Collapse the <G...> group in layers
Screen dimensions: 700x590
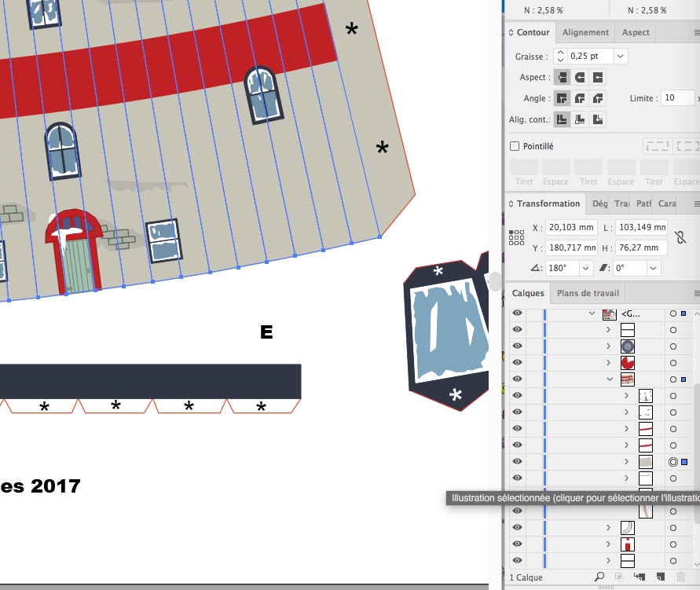592,313
